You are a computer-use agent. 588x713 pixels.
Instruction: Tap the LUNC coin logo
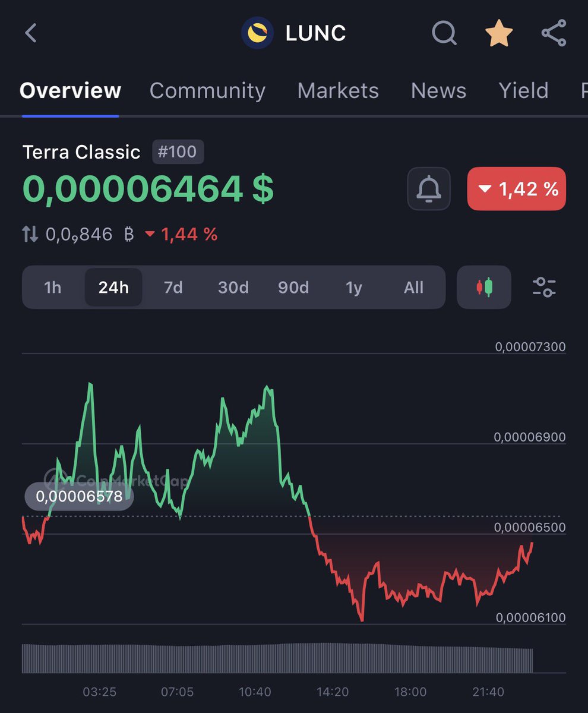[x=257, y=33]
